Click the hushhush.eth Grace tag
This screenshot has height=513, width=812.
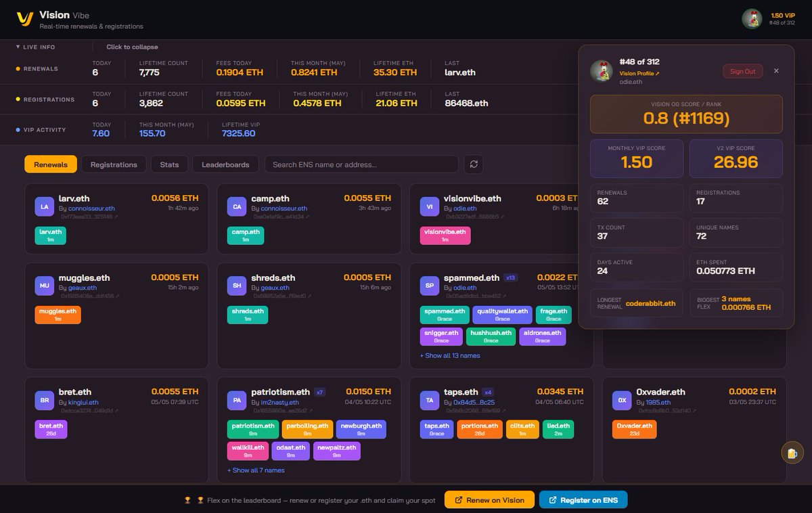click(x=491, y=336)
